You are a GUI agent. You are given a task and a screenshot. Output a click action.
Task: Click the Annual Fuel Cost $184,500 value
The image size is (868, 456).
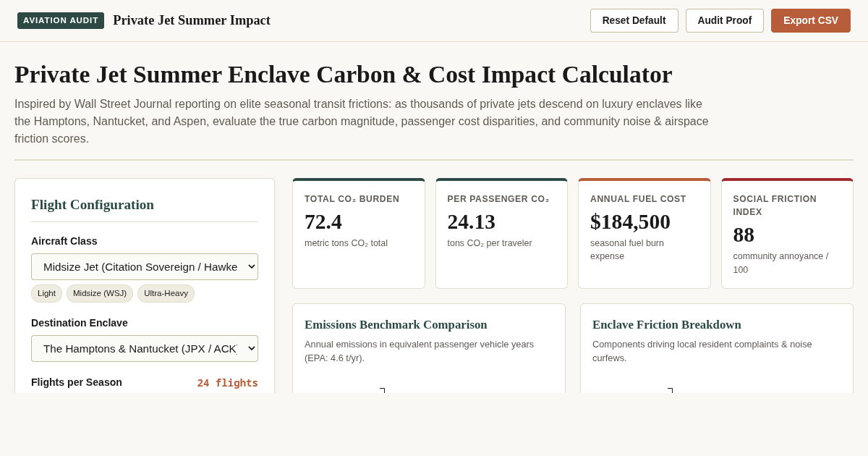click(630, 221)
